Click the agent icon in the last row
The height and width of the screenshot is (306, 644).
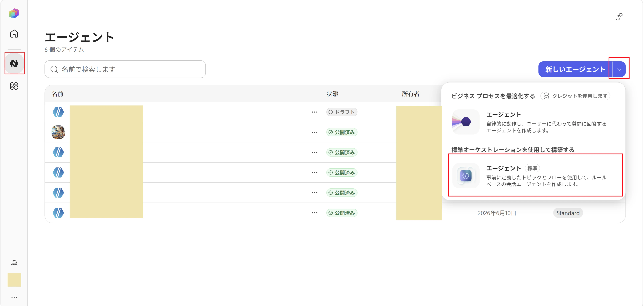point(58,213)
